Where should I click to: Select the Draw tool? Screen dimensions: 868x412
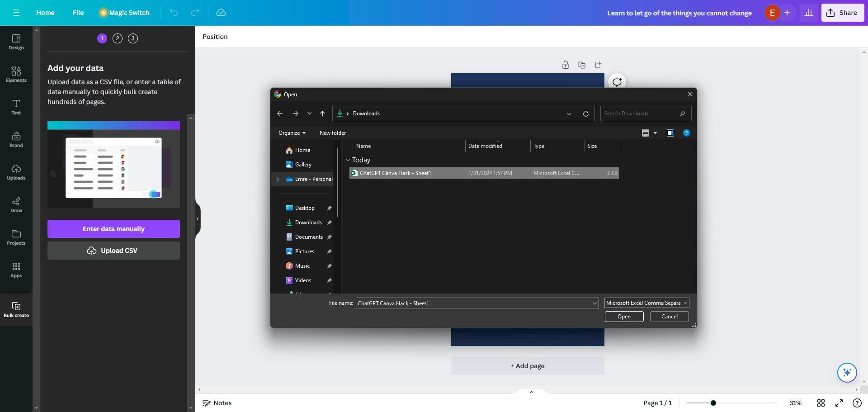(16, 205)
